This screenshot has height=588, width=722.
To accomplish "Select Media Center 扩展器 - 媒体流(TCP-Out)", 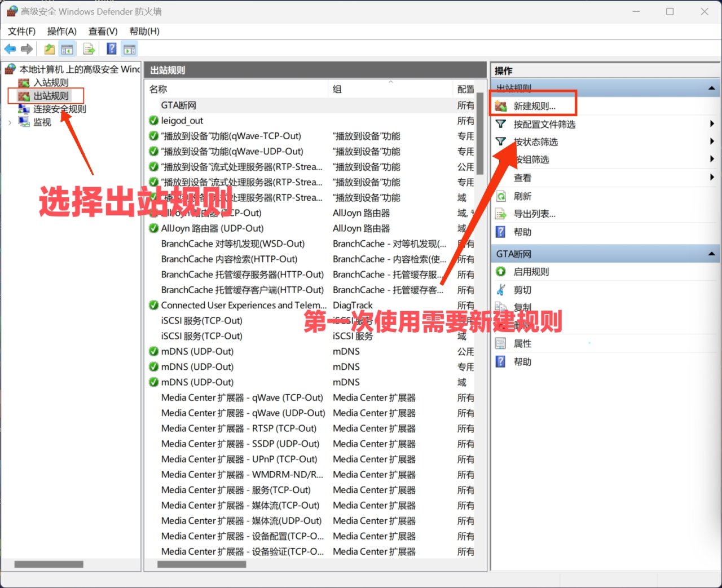I will 240,505.
